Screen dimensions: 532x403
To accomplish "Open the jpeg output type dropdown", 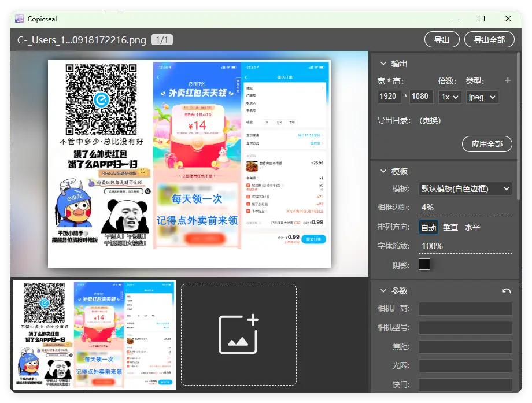I will (482, 97).
